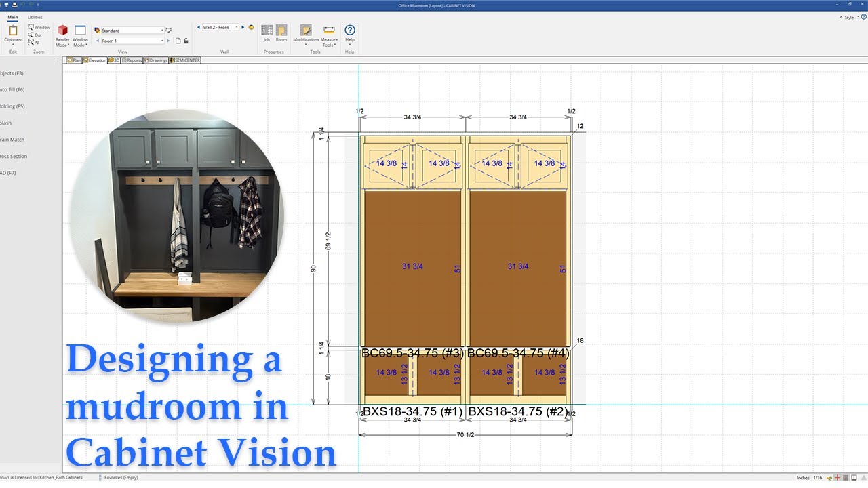The image size is (868, 488).
Task: Click icon right of Standard dropdown
Action: click(169, 30)
